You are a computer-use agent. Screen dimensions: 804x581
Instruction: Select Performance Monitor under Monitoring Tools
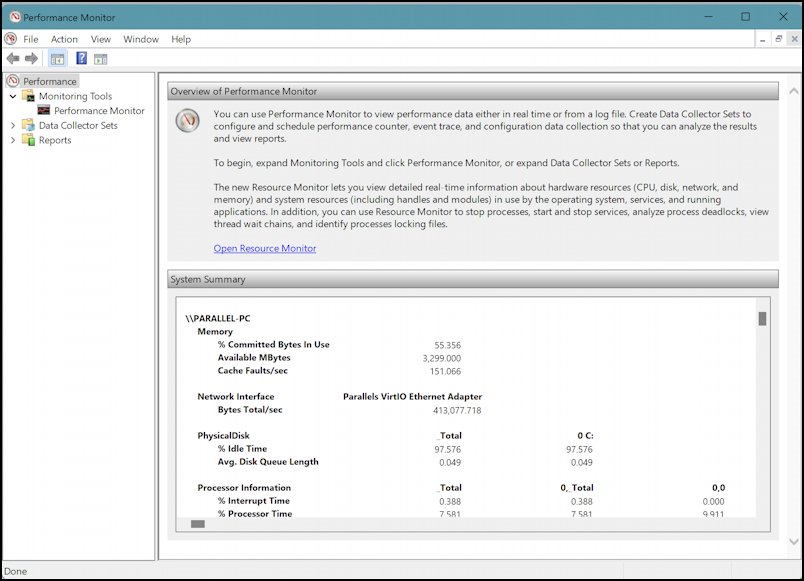click(x=99, y=111)
